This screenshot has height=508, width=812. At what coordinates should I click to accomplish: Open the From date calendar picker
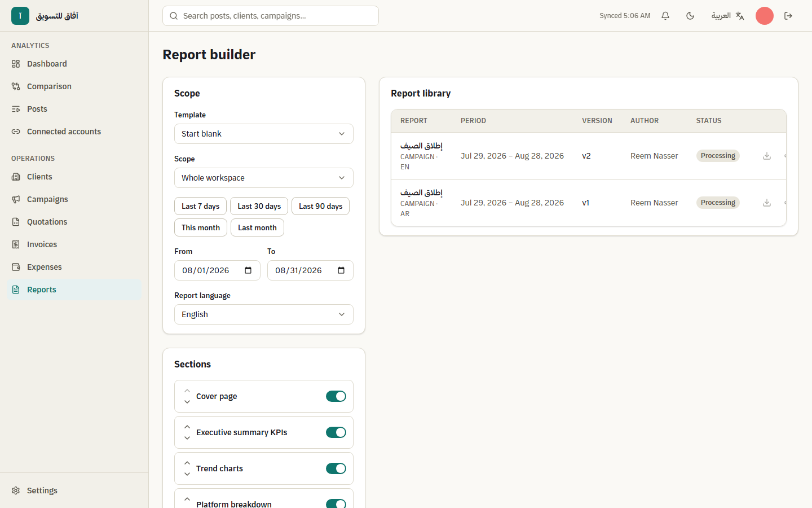coord(248,270)
